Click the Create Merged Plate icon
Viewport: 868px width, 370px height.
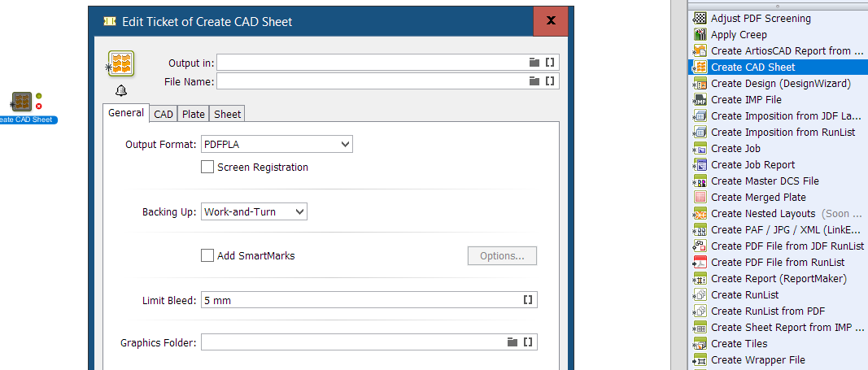click(700, 197)
